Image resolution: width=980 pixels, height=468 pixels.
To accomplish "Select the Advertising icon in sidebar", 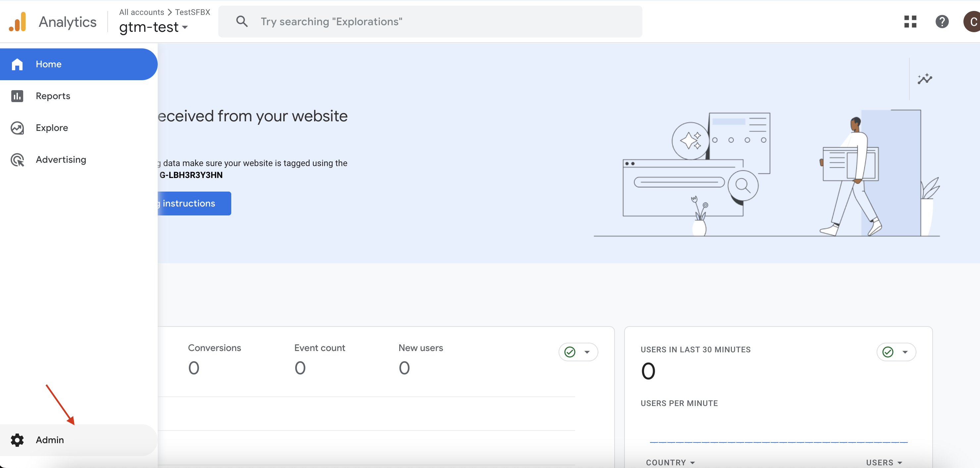I will (x=17, y=160).
